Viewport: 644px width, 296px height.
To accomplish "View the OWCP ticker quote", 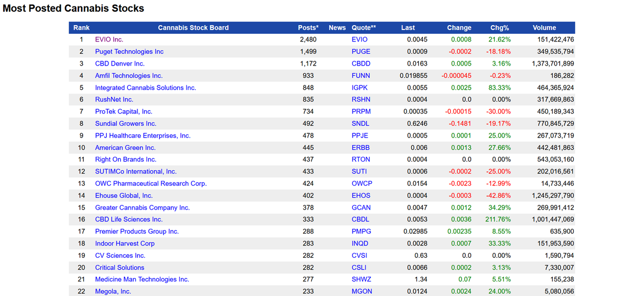I will pyautogui.click(x=362, y=184).
